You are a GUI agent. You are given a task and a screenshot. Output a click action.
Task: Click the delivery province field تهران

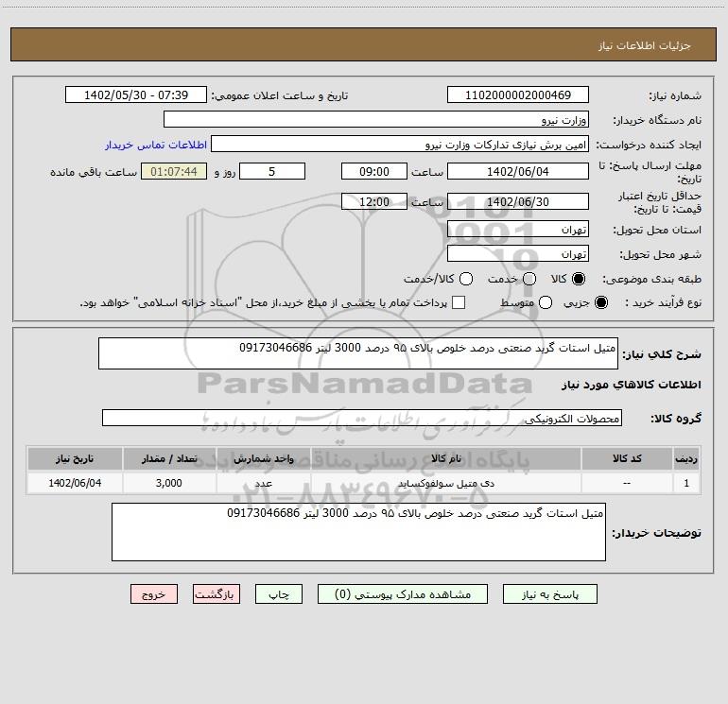tap(518, 229)
